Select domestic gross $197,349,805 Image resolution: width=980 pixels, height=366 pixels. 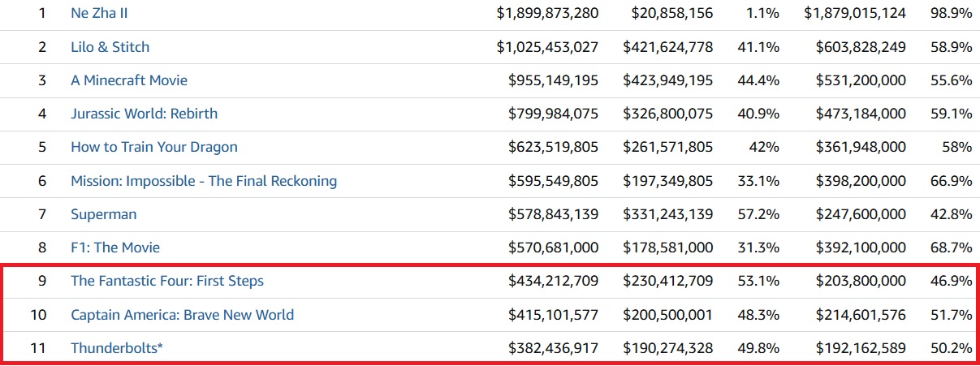click(668, 181)
